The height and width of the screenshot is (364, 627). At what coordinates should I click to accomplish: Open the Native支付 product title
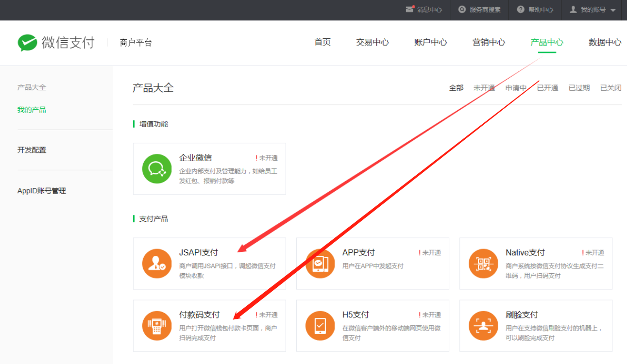click(x=525, y=252)
